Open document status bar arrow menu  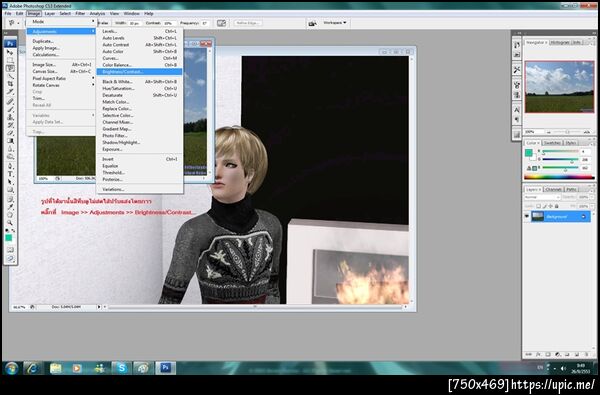[99, 307]
